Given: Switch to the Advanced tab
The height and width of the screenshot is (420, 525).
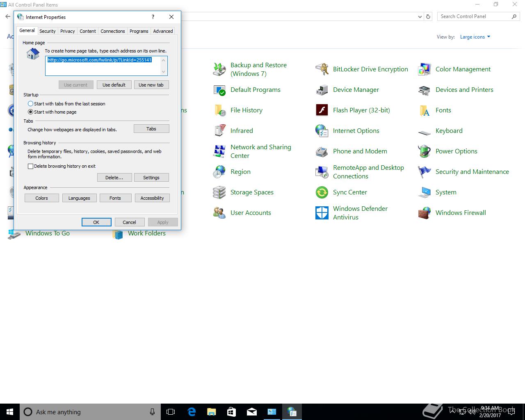Looking at the screenshot, I should (x=163, y=31).
